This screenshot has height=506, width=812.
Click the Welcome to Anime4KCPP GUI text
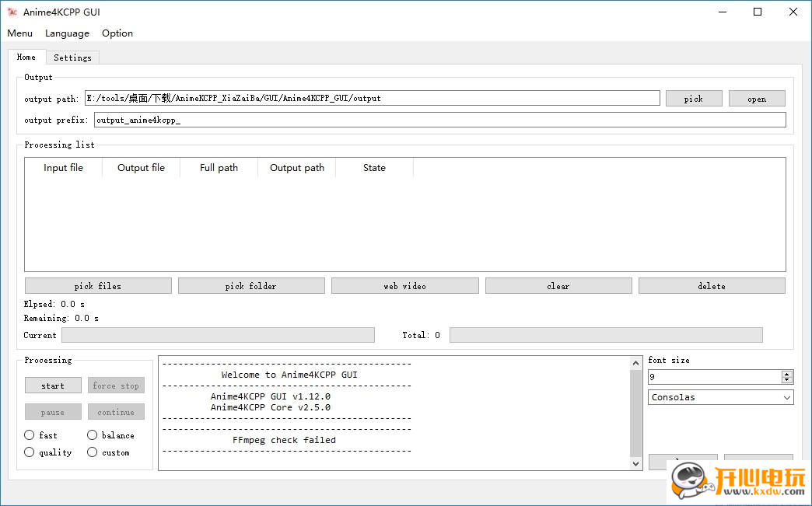click(289, 375)
